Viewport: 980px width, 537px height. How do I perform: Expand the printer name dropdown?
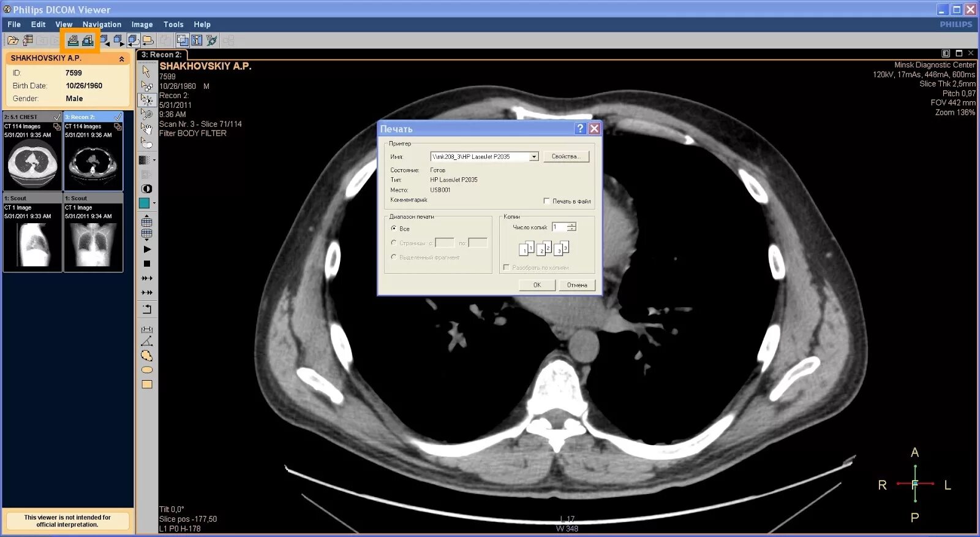[534, 157]
